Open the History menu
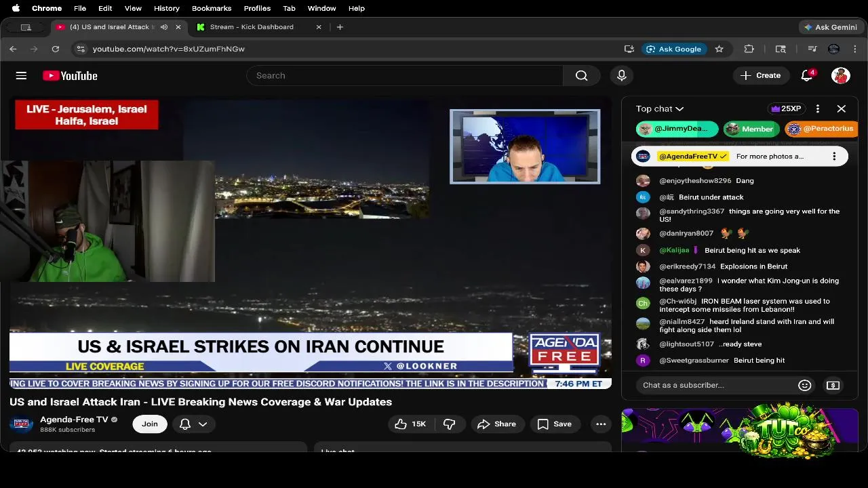868x488 pixels. click(166, 8)
